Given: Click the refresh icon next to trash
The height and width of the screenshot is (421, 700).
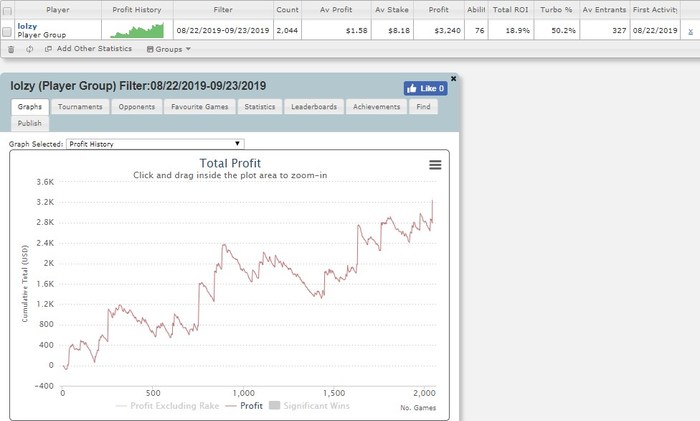Looking at the screenshot, I should click(29, 49).
